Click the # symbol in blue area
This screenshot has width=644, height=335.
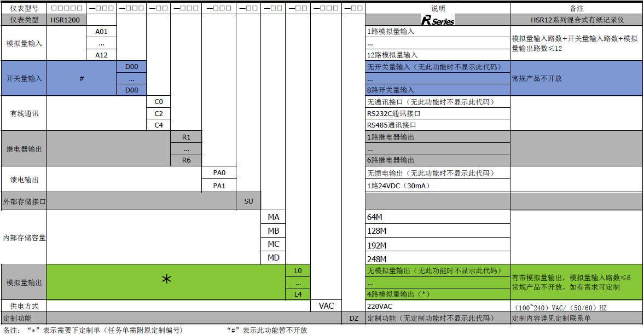point(82,78)
